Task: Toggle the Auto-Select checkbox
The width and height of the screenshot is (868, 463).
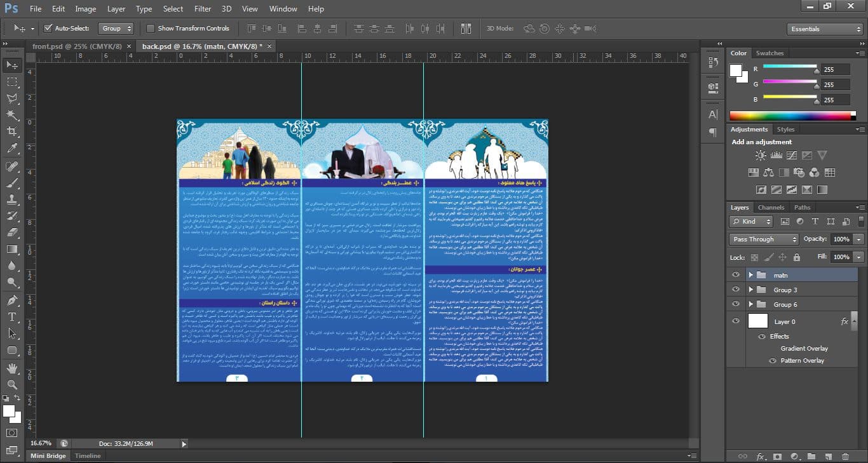Action: pos(48,29)
